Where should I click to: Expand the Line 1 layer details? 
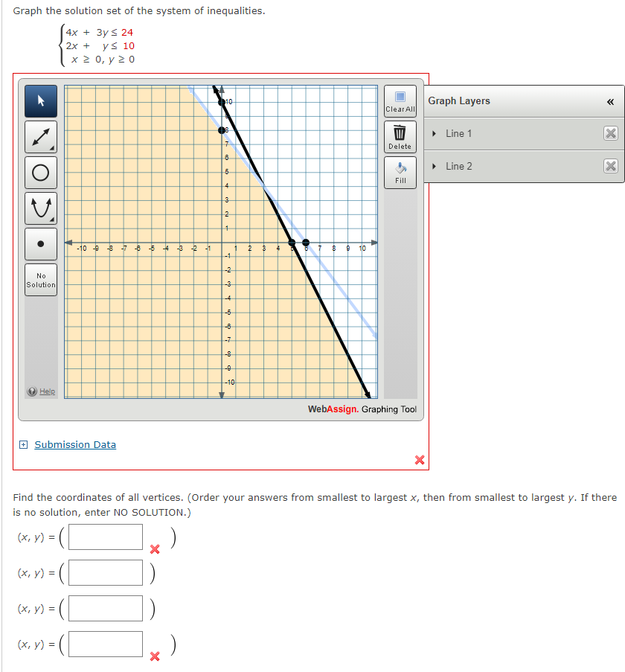(x=434, y=133)
